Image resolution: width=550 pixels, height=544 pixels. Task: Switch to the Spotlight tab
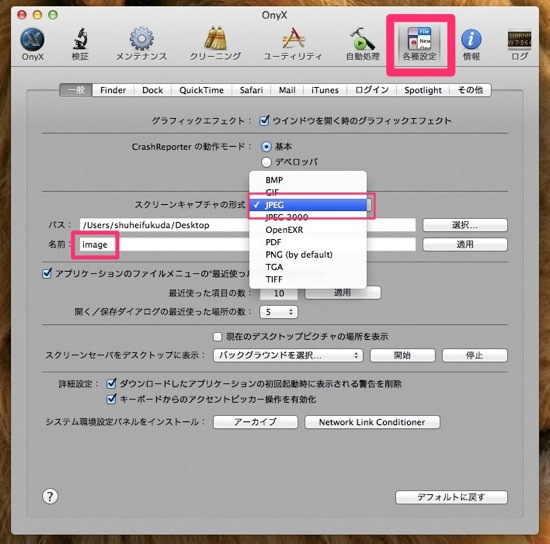pos(423,90)
